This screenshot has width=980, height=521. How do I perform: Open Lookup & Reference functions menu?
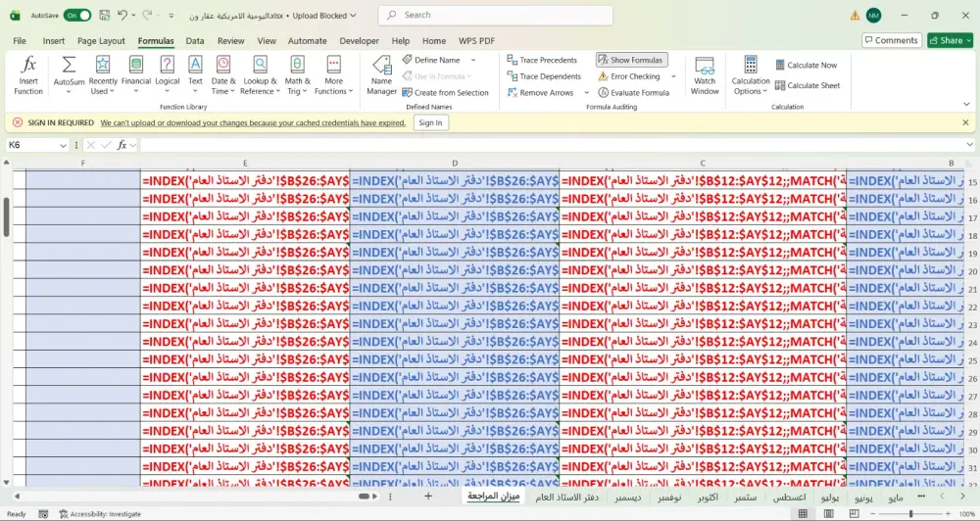(x=260, y=75)
